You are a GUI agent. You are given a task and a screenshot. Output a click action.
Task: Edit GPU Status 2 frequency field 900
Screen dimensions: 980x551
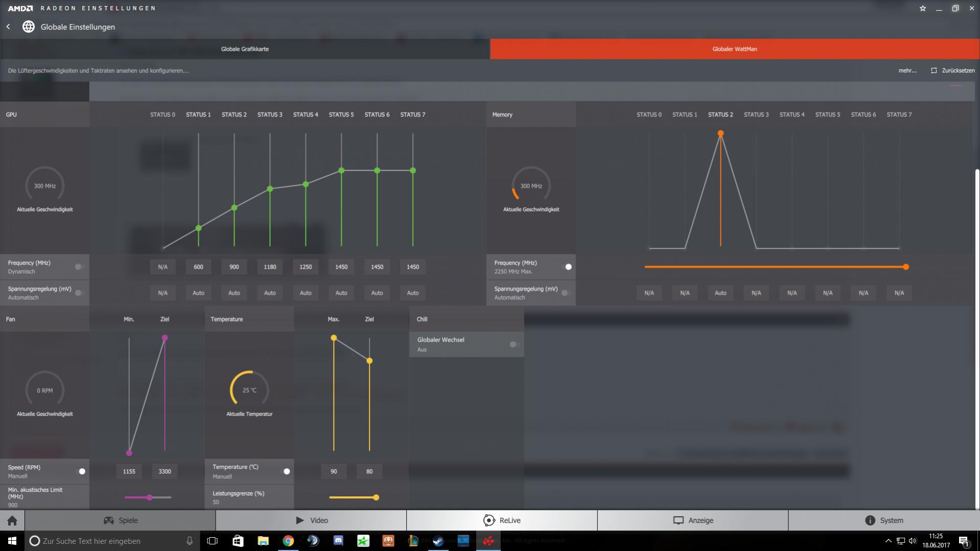click(234, 267)
